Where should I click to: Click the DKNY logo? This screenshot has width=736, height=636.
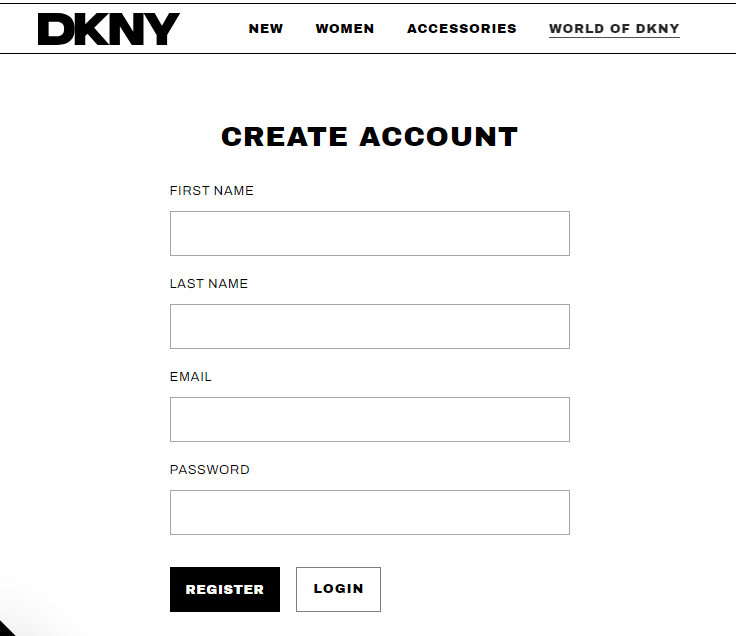108,29
